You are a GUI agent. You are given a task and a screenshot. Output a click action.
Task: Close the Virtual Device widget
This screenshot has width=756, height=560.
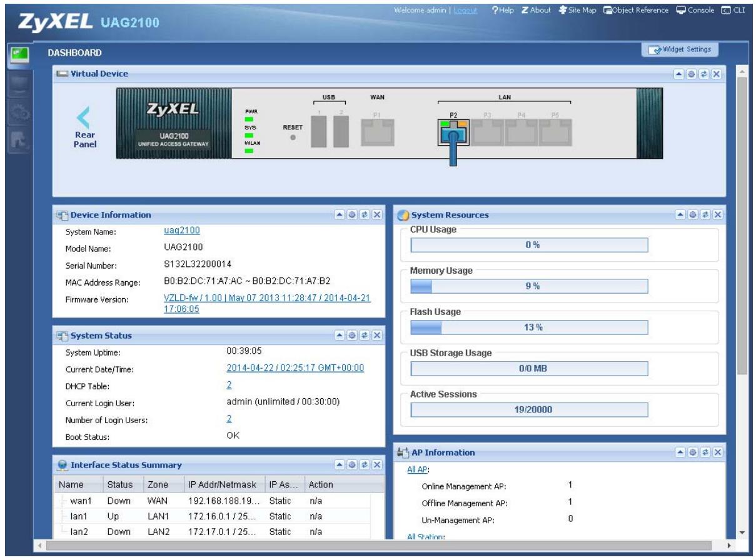click(x=717, y=74)
